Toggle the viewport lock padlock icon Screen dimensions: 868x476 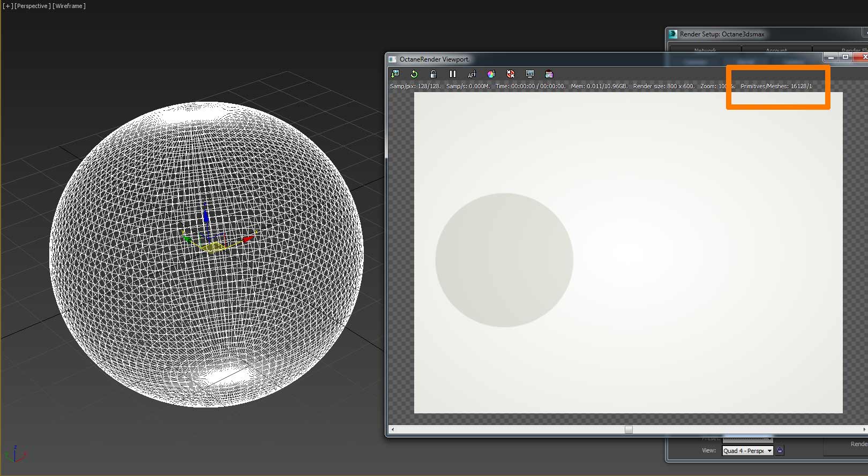click(433, 74)
